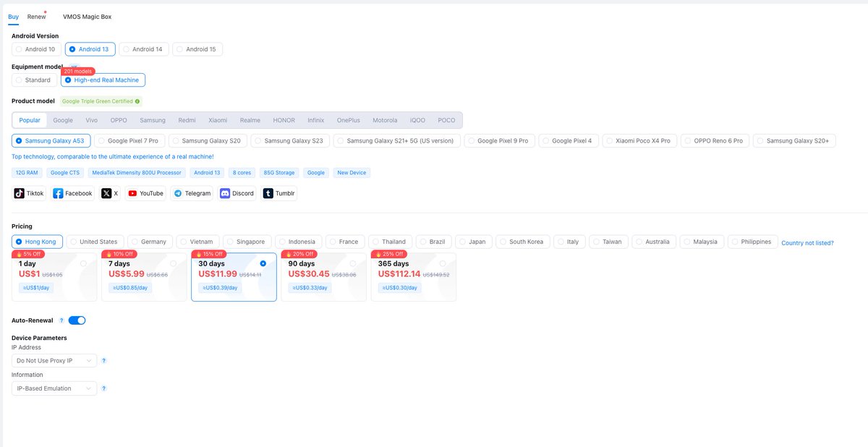Open the IP Address proxy dropdown

[x=54, y=360]
